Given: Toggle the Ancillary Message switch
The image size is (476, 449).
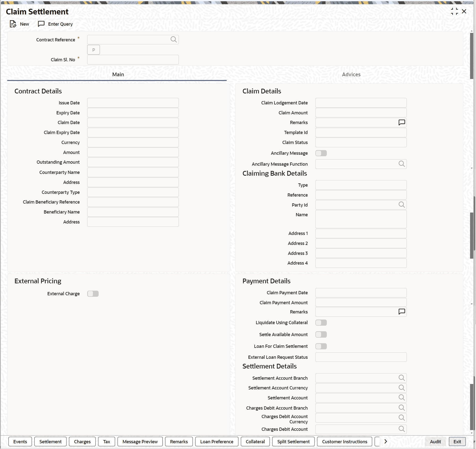Looking at the screenshot, I should tap(321, 153).
